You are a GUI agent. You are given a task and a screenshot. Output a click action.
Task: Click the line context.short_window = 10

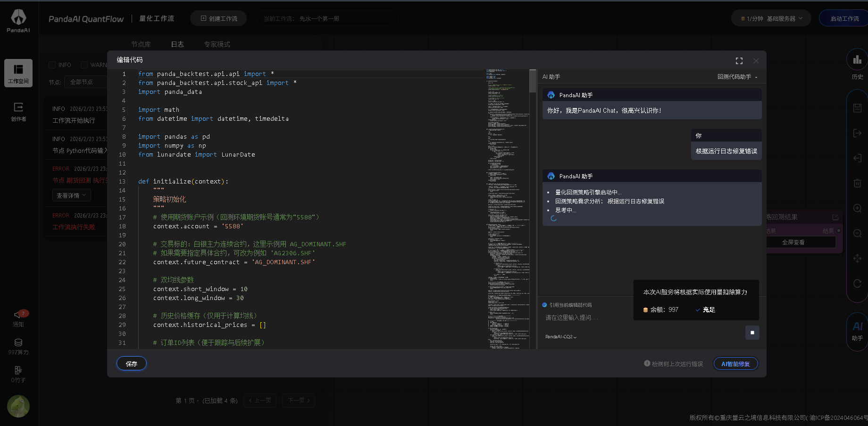(x=200, y=289)
